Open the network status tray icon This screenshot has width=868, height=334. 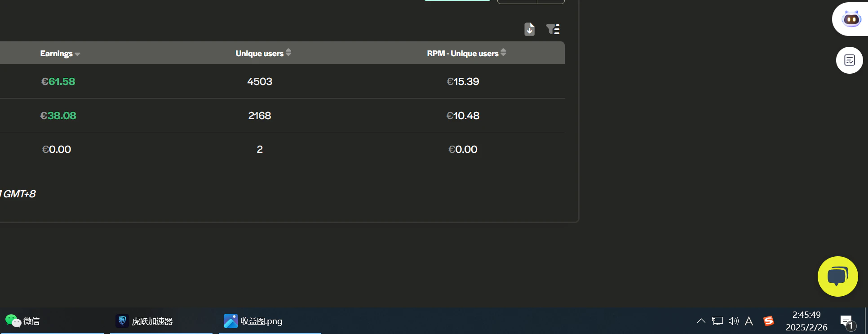[x=717, y=321]
